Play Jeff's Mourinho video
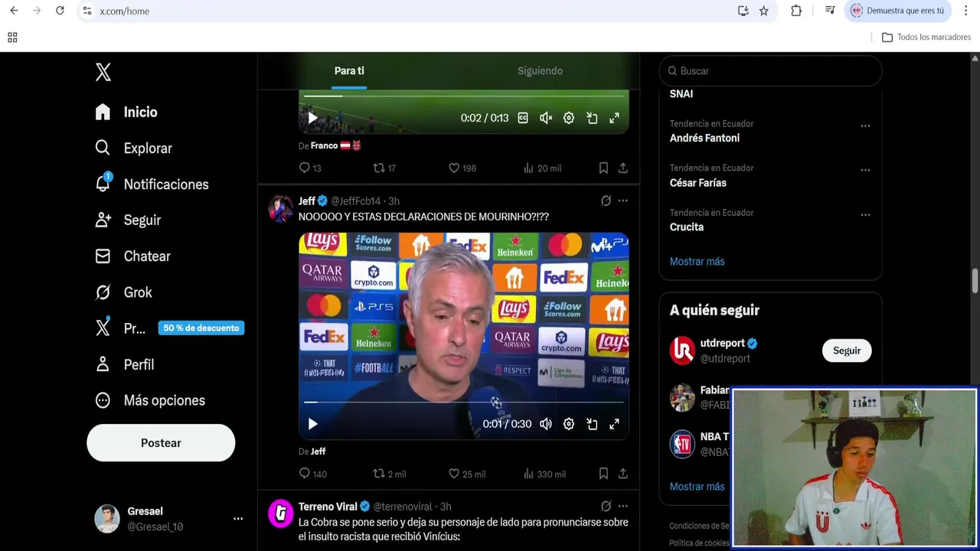The image size is (980, 551). [x=312, y=424]
